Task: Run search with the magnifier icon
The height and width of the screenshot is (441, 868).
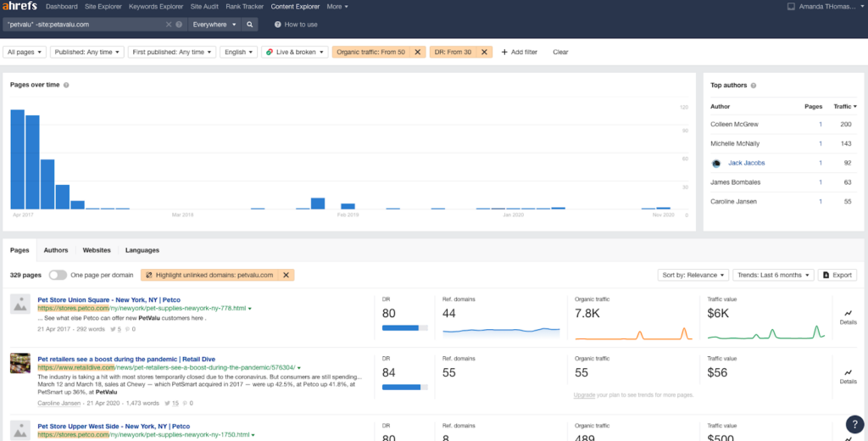Action: coord(250,25)
